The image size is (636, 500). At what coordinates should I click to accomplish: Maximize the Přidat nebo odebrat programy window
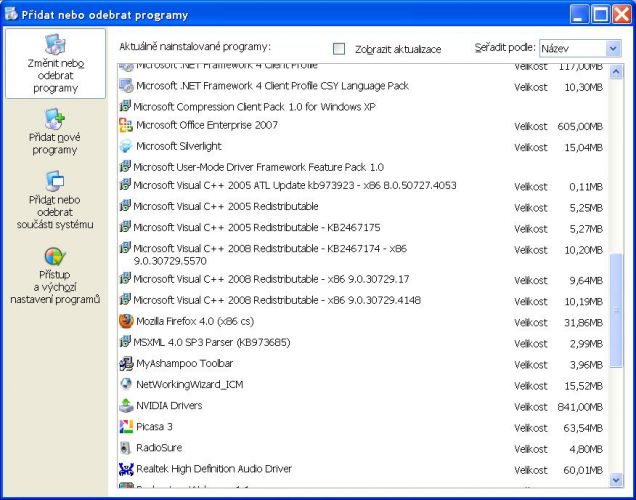600,14
